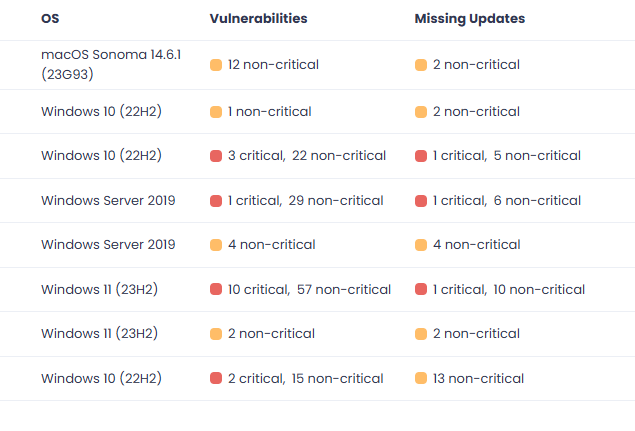
Task: Select red indicator beside "1 critical, 29 non-critical"
Action: pos(215,201)
